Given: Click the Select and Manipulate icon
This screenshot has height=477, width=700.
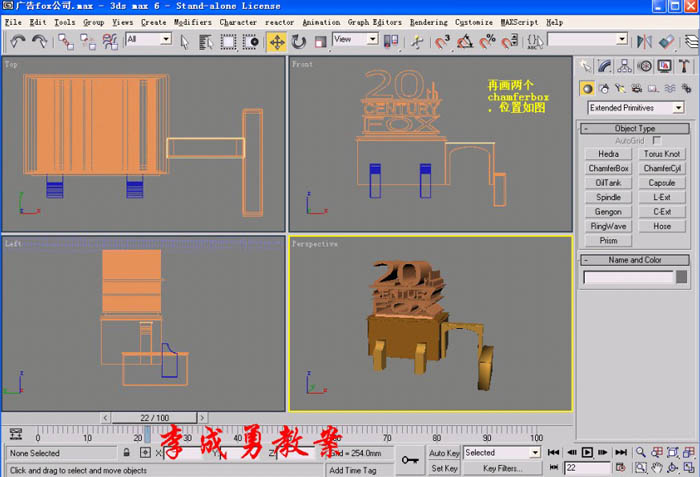Looking at the screenshot, I should [x=417, y=42].
